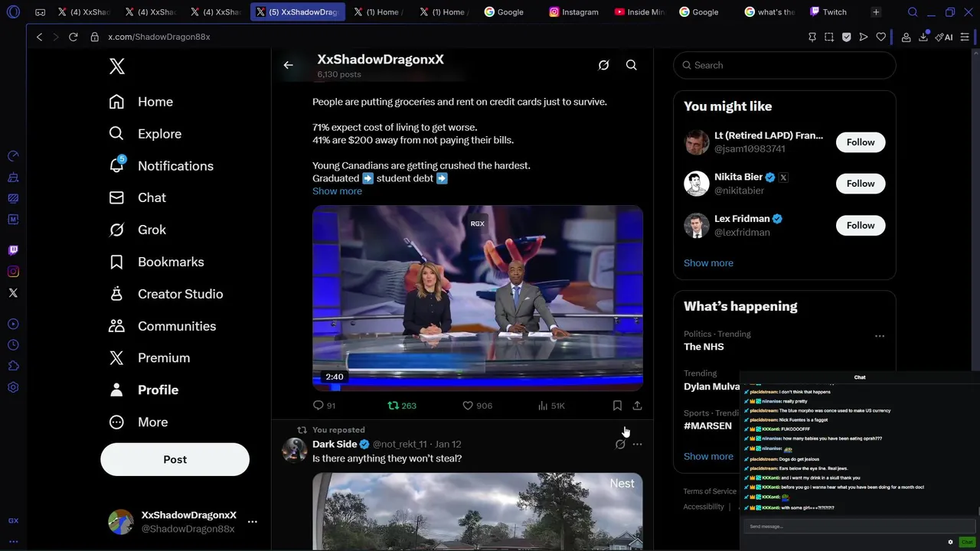Switch to the Inside Min YouTube tab
980x551 pixels.
coord(640,12)
